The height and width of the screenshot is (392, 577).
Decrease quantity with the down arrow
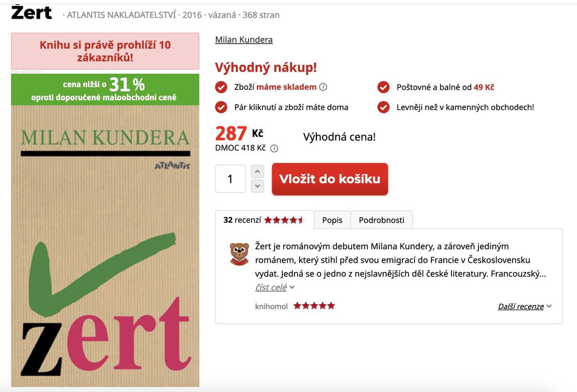point(258,186)
